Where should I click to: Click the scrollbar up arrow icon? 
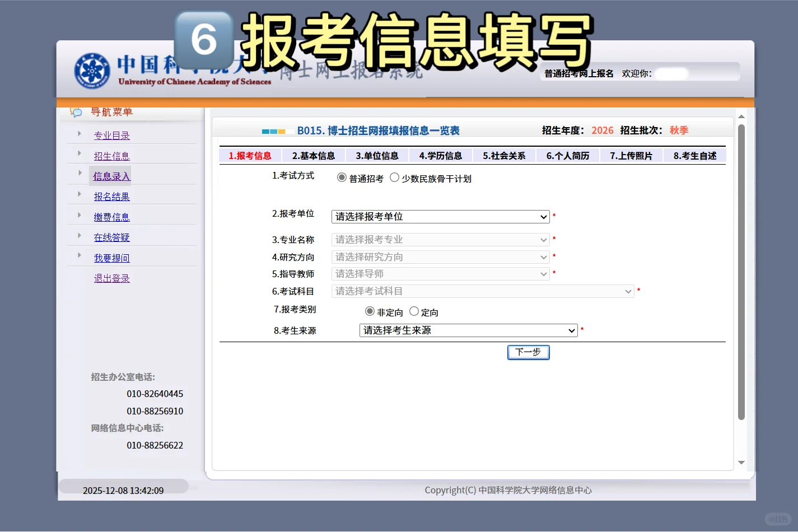(741, 116)
